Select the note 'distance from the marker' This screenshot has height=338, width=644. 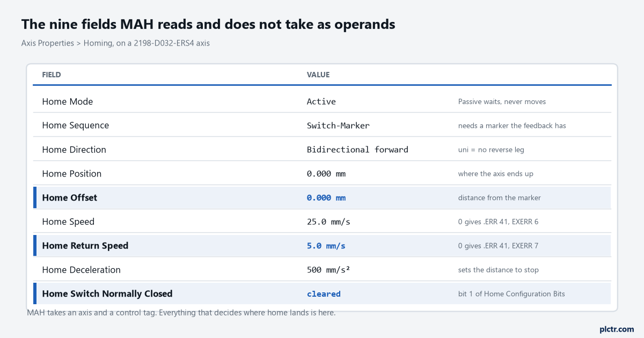[x=499, y=197]
